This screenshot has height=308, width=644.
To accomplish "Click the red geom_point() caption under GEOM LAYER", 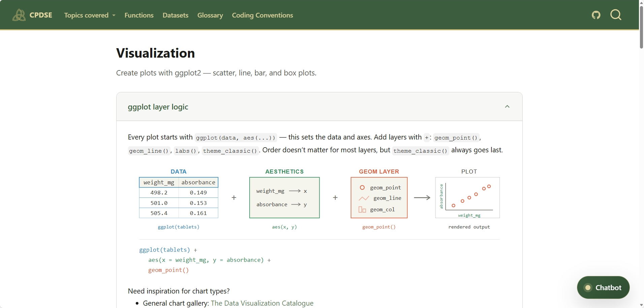I will tap(379, 227).
